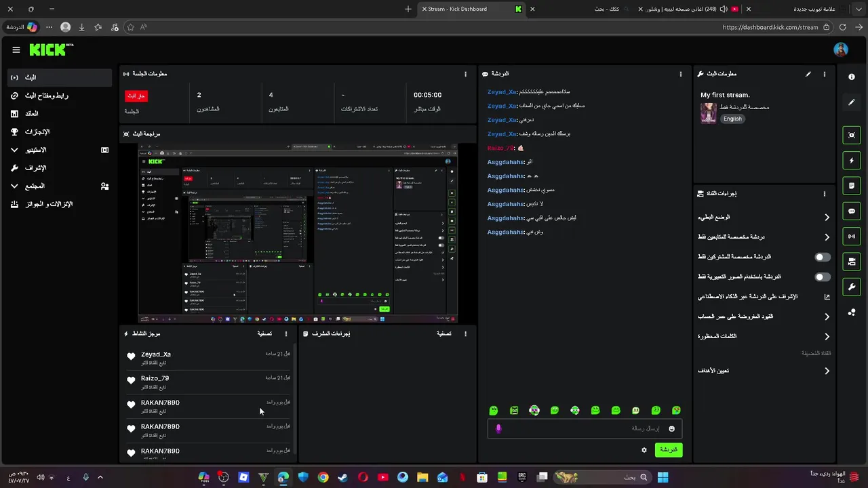This screenshot has width=868, height=488.
Task: Open the hamburger menu beside KICK logo
Action: (x=16, y=49)
